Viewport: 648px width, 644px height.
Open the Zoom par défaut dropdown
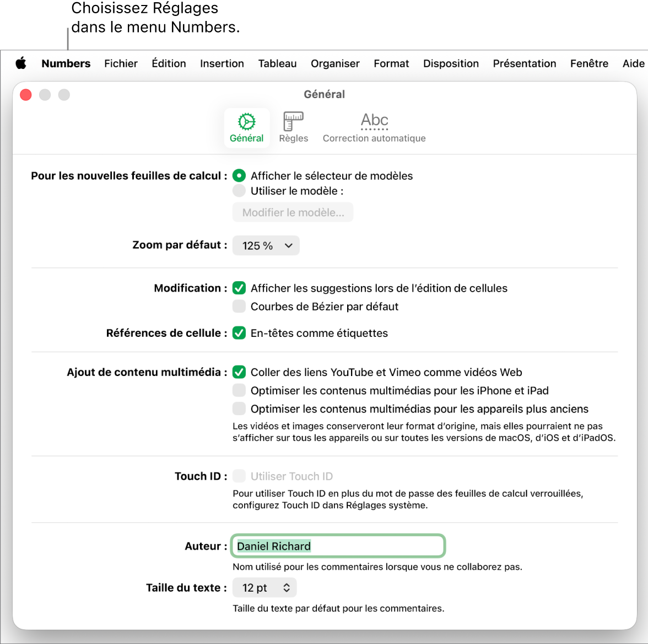pyautogui.click(x=266, y=246)
